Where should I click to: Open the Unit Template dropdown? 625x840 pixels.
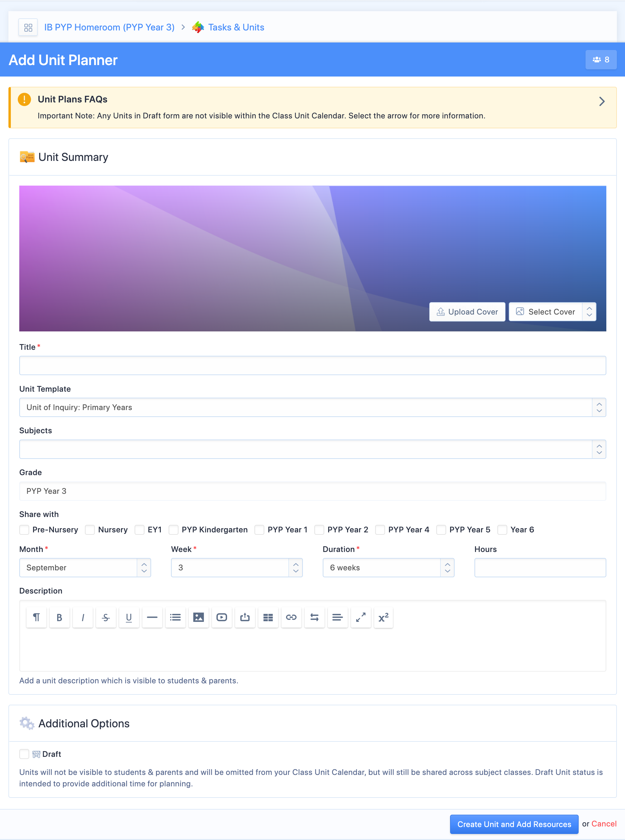click(x=312, y=407)
